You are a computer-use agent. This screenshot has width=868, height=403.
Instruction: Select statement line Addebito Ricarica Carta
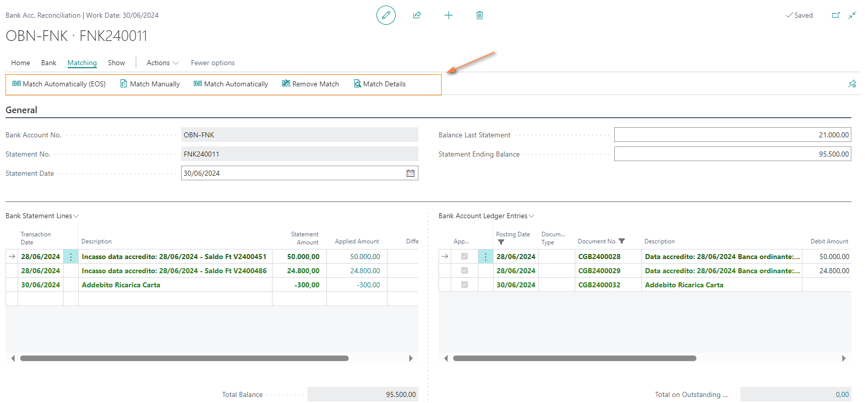121,285
